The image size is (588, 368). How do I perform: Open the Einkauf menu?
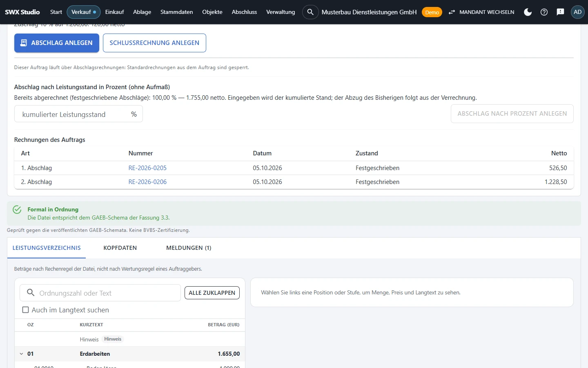coord(114,12)
